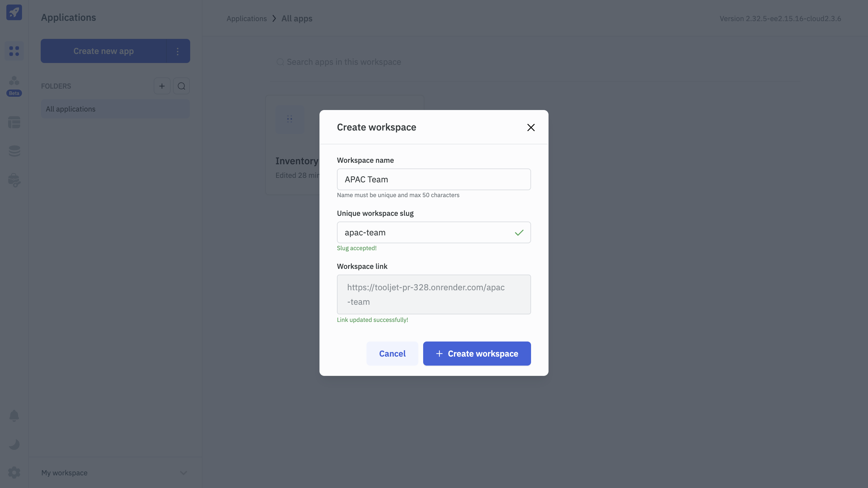Click the Create workspace submit button
This screenshot has width=868, height=488.
coord(477,354)
